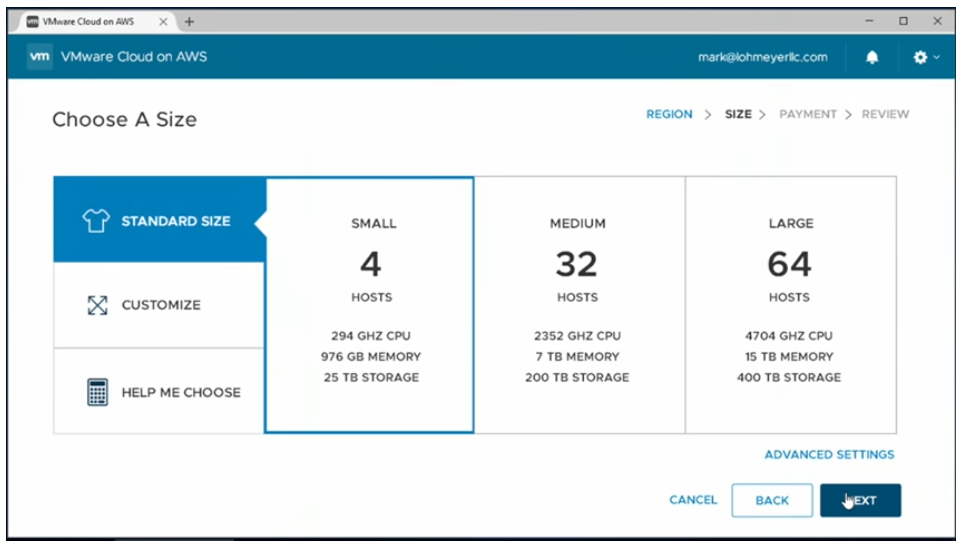963x548 pixels.
Task: Expand the arrow beside the gear icon
Action: (x=937, y=57)
